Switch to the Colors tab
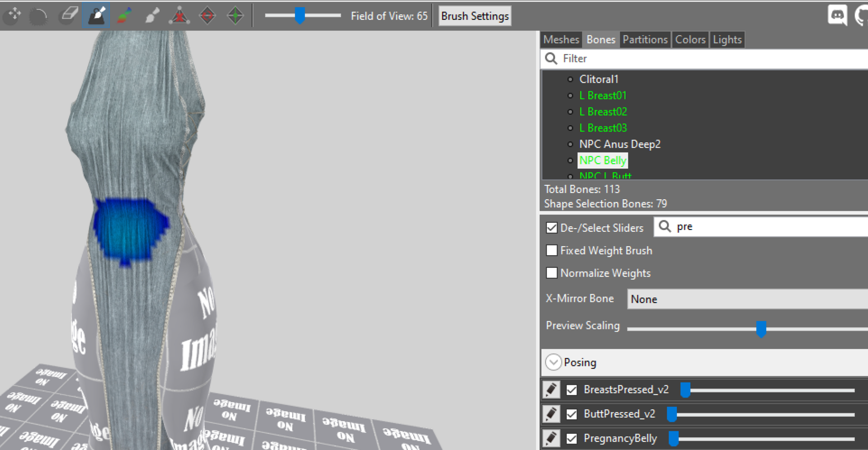 (690, 40)
